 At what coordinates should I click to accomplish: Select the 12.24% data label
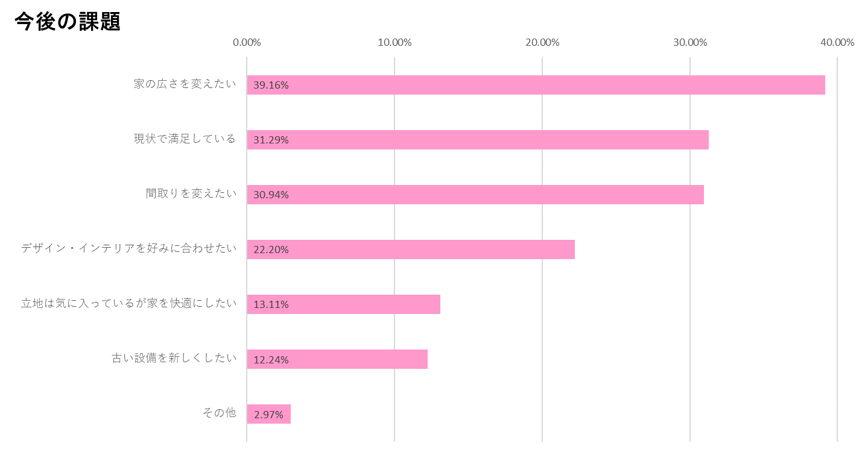pyautogui.click(x=271, y=360)
